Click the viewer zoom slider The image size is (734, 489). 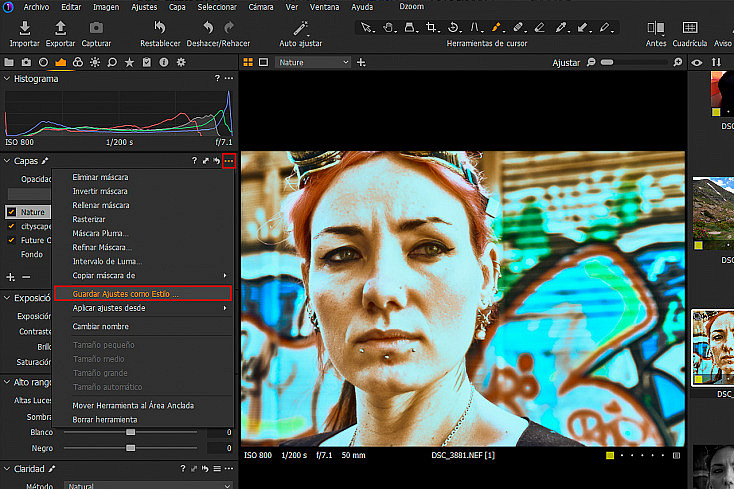pos(636,62)
